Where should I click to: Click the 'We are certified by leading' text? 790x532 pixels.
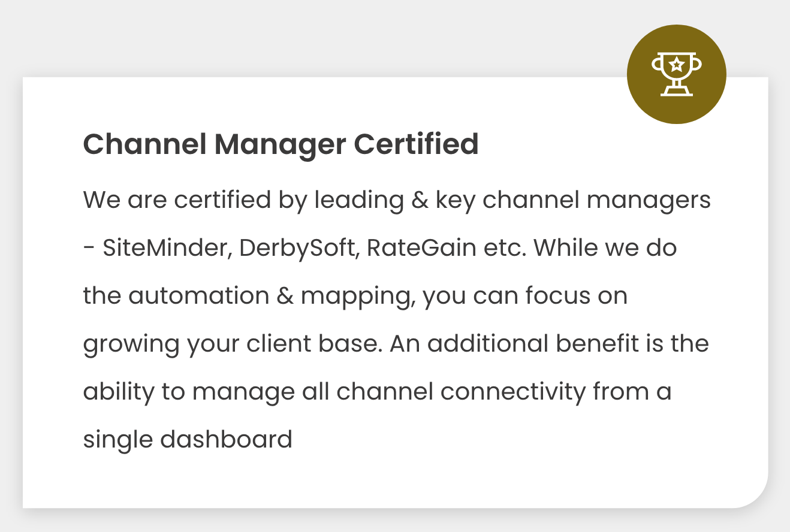(243, 200)
